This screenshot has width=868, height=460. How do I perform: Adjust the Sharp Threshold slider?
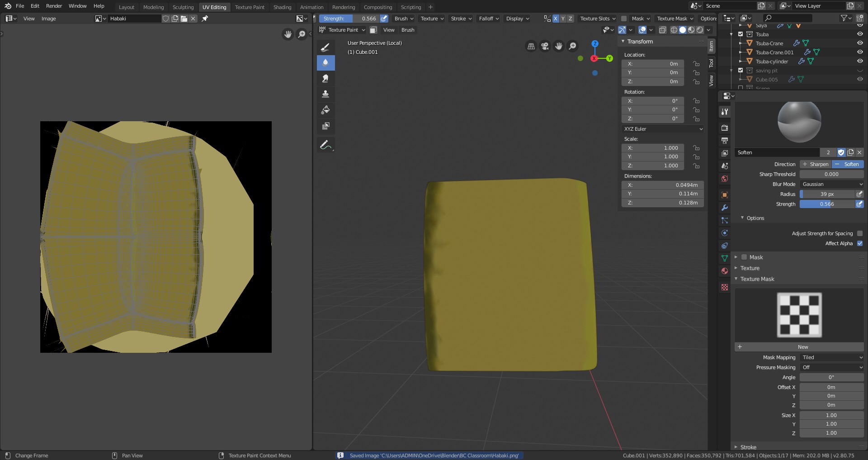[832, 174]
